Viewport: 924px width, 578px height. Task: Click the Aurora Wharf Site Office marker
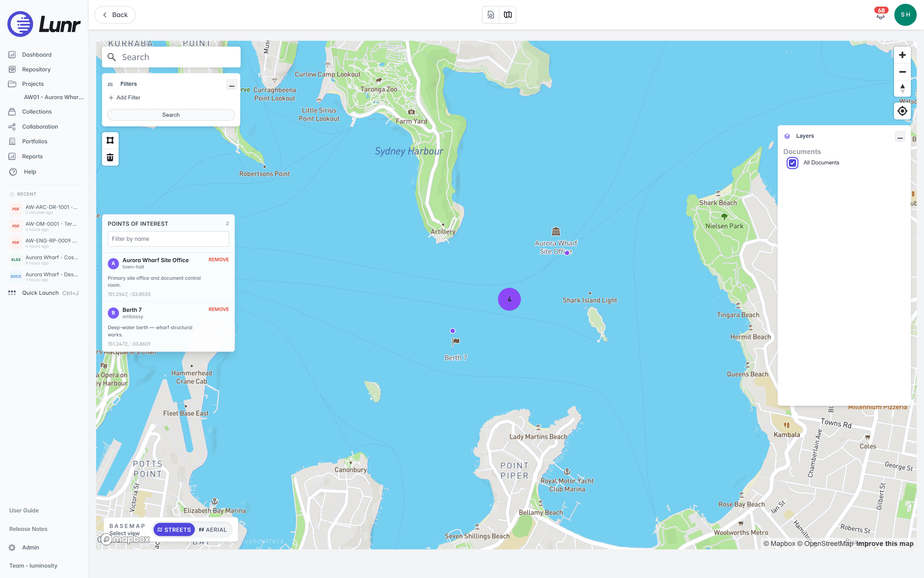tap(556, 231)
